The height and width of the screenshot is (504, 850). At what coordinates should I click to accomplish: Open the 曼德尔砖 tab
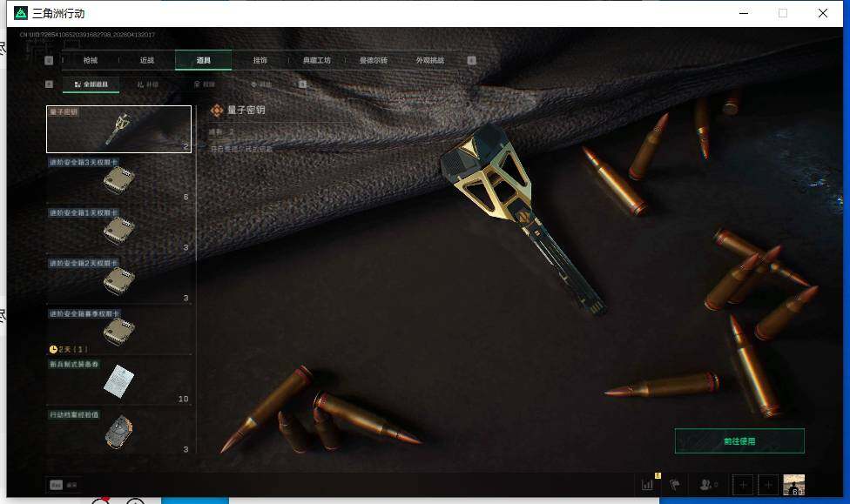[373, 60]
